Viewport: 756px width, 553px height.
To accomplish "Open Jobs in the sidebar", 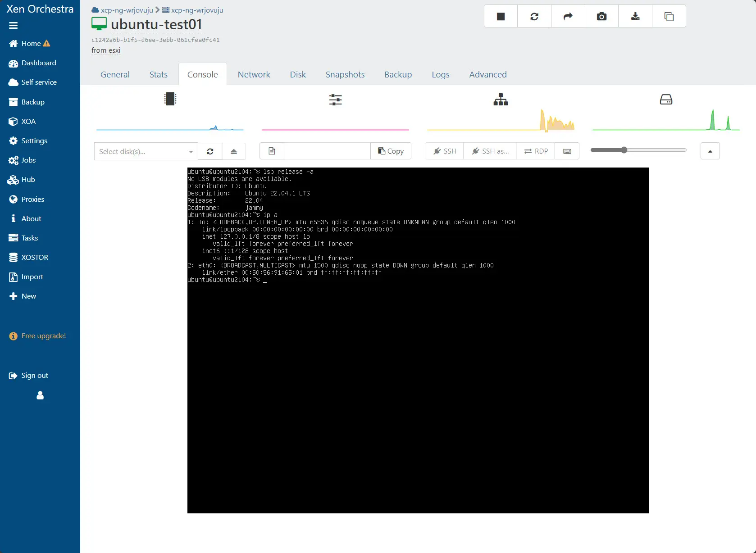I will pyautogui.click(x=22, y=160).
